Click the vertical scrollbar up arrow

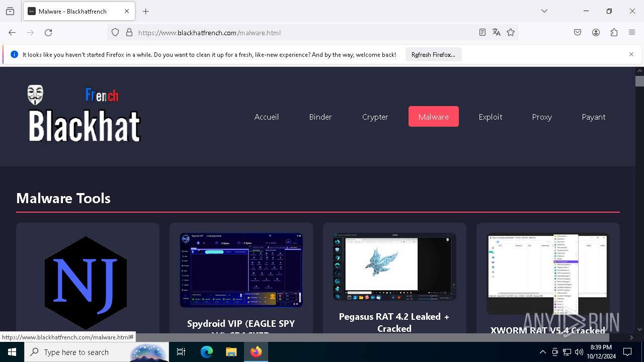639,71
